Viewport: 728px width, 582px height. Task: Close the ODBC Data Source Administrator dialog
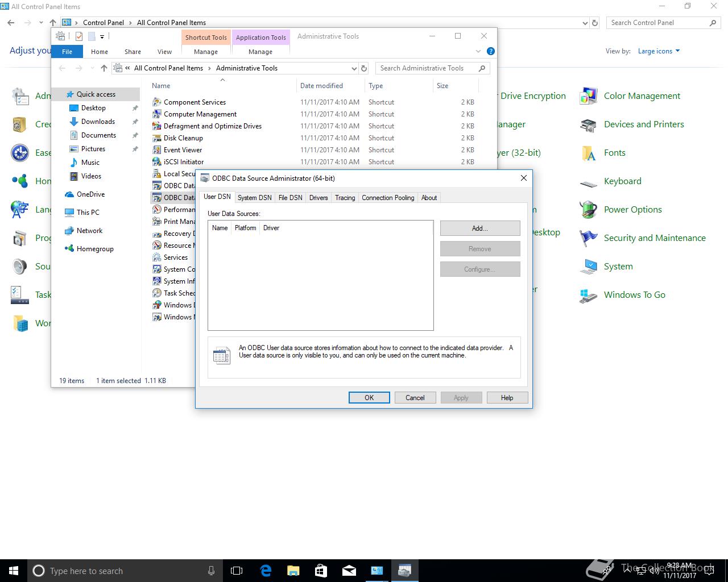(x=524, y=178)
